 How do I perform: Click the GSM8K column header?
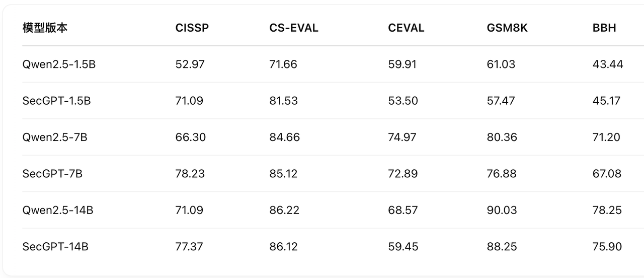(507, 28)
